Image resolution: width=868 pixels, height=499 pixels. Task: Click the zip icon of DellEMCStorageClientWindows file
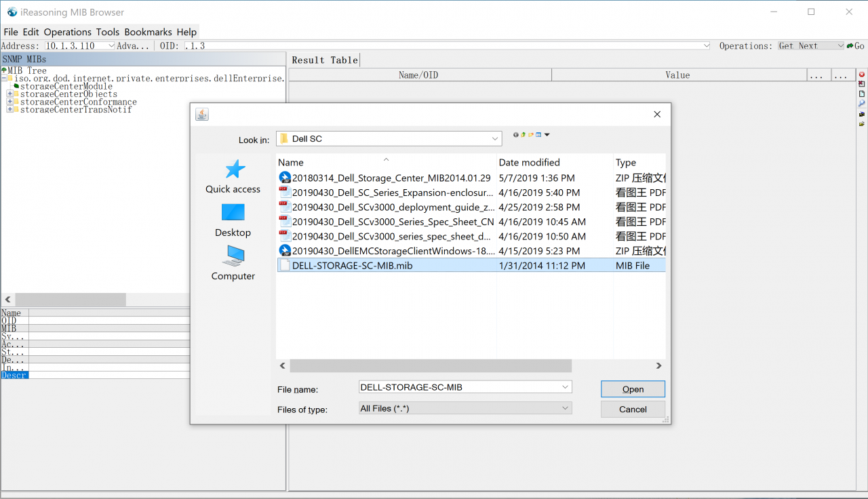coord(285,251)
